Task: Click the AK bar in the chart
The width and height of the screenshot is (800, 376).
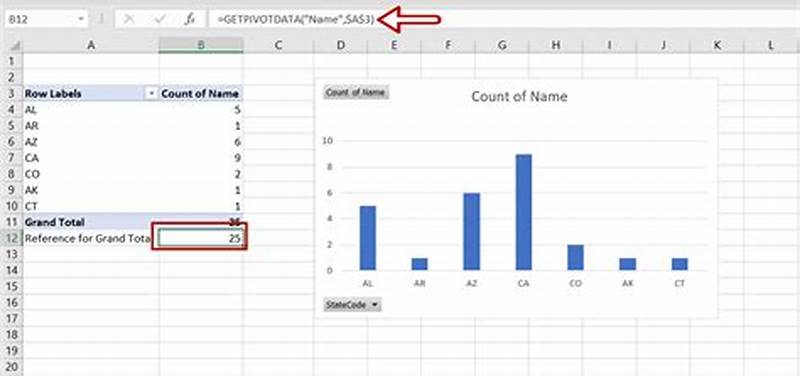Action: [x=628, y=264]
